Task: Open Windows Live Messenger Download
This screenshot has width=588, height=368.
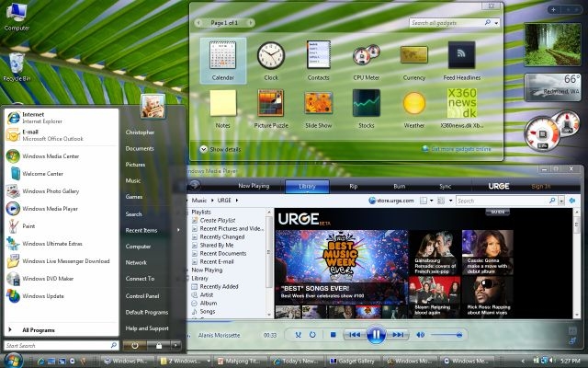Action: [62, 261]
